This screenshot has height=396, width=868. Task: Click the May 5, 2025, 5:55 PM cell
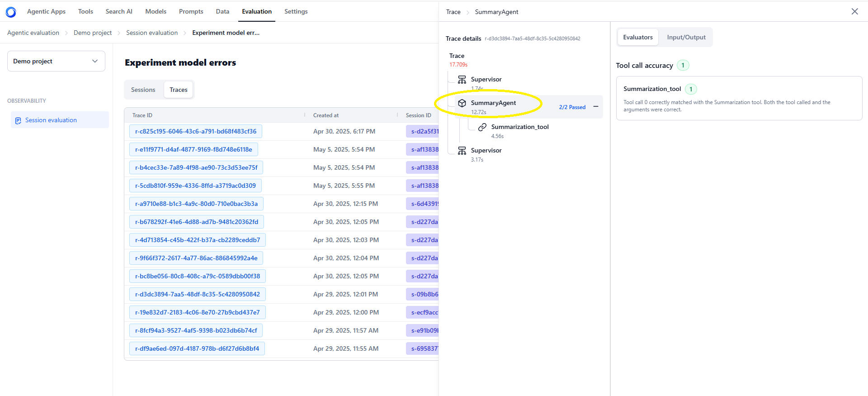point(344,186)
